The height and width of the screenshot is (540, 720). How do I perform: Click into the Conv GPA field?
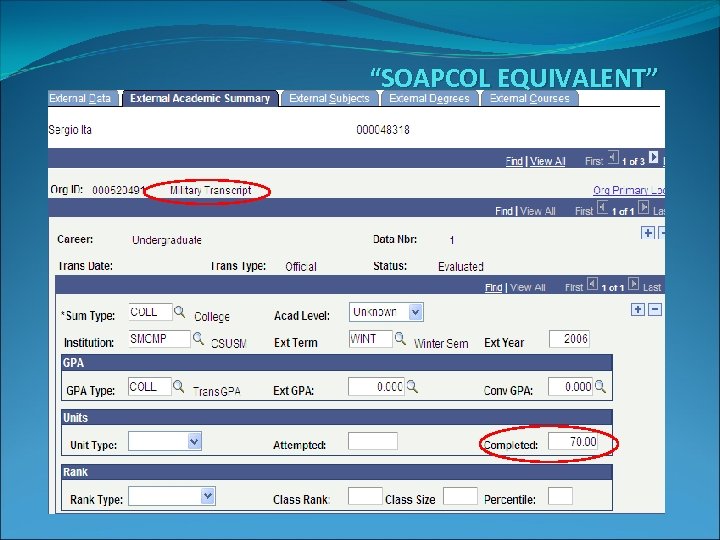coord(570,387)
